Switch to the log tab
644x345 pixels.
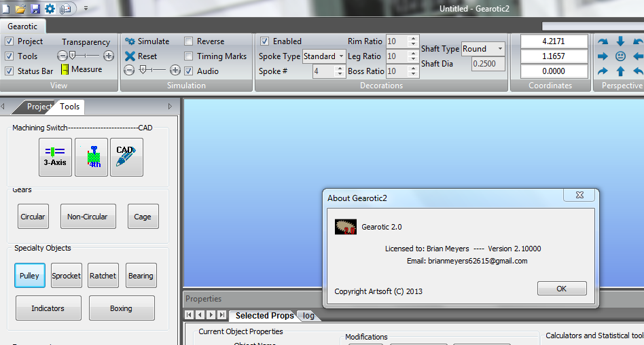(308, 316)
